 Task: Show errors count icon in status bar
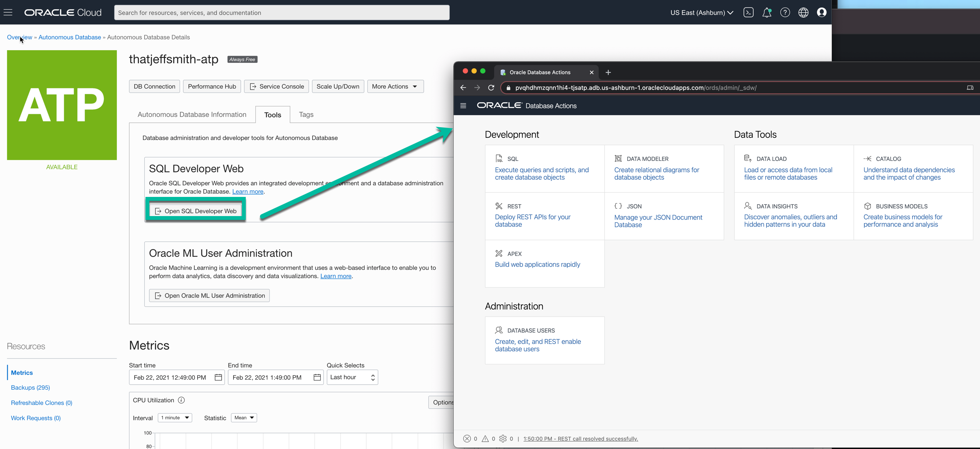467,439
